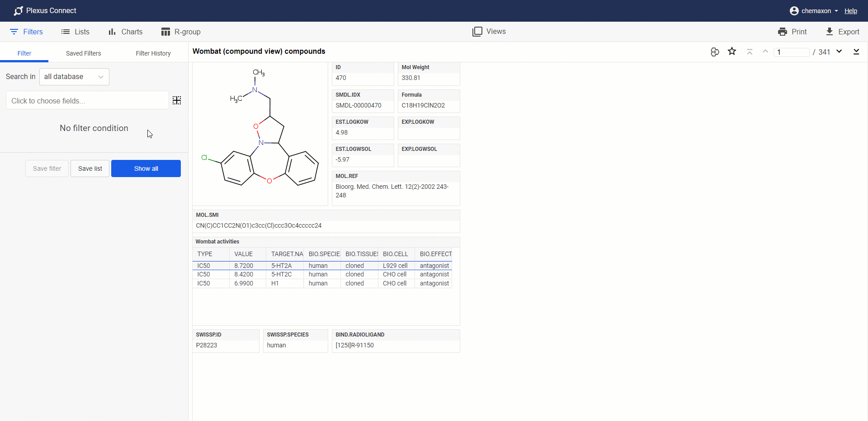Image resolution: width=868 pixels, height=421 pixels.
Task: Open the Export dialog
Action: pyautogui.click(x=843, y=32)
